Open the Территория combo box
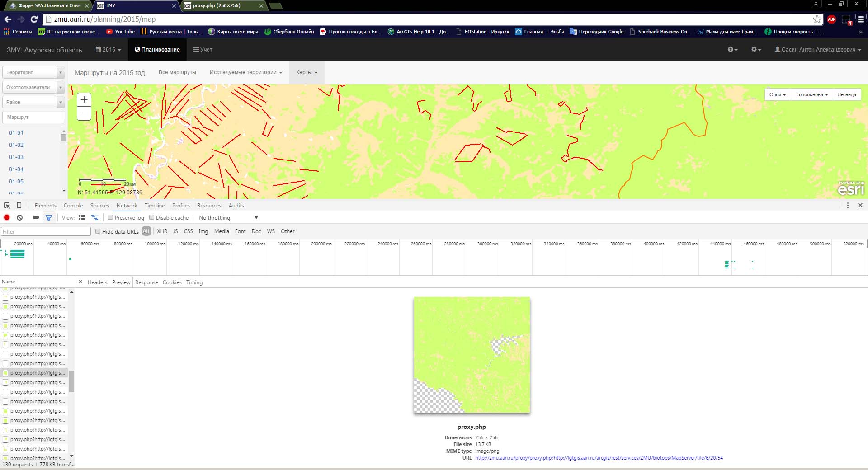This screenshot has width=868, height=470. click(x=34, y=72)
